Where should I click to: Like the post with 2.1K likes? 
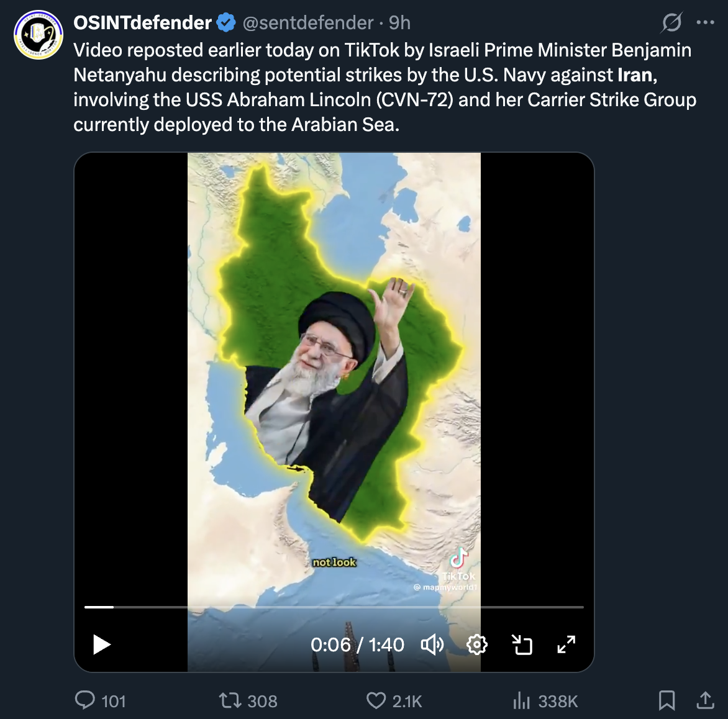click(x=376, y=701)
